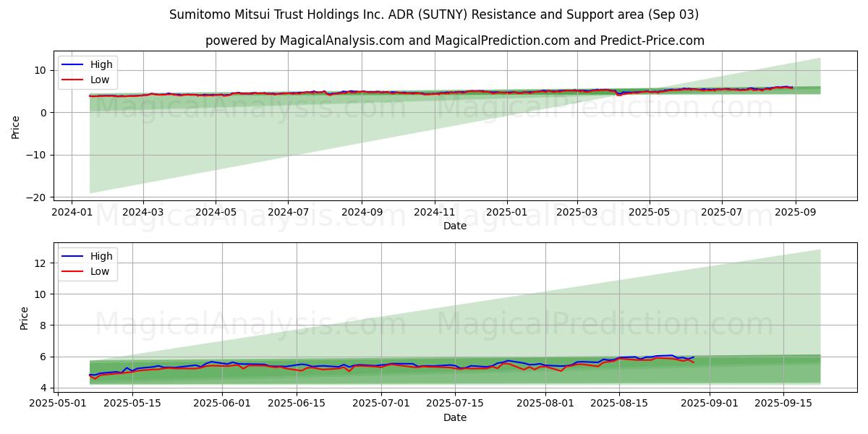
Task: Click the '2025-09-15' tick label on the bottom chart
Action: click(783, 404)
